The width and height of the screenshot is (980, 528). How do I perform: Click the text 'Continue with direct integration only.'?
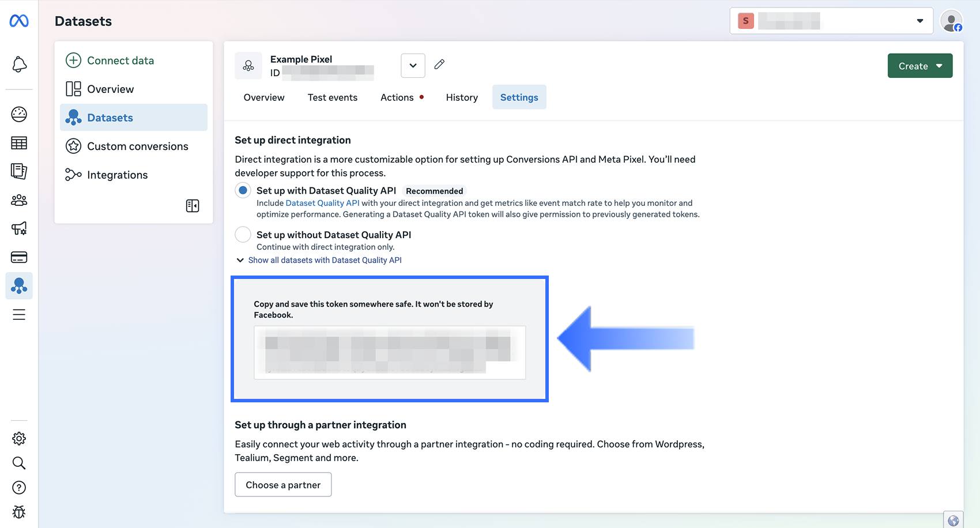pyautogui.click(x=326, y=247)
